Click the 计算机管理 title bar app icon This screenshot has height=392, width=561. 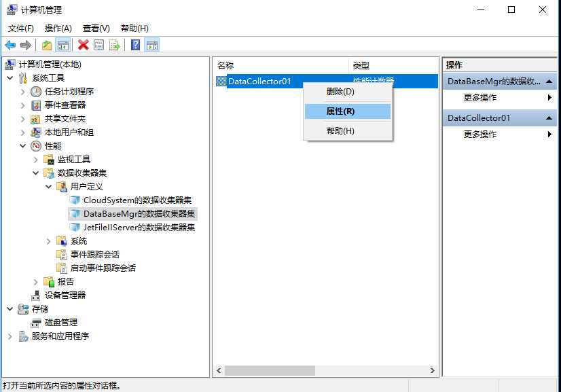click(x=12, y=10)
